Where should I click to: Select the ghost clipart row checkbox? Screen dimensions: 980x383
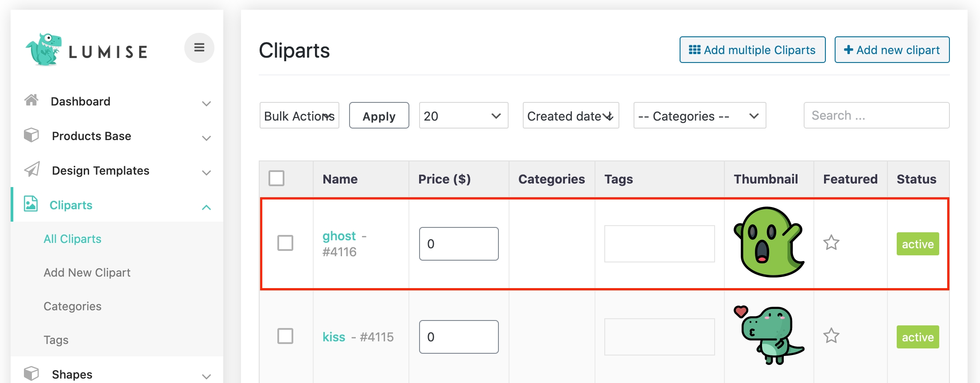pyautogui.click(x=285, y=243)
